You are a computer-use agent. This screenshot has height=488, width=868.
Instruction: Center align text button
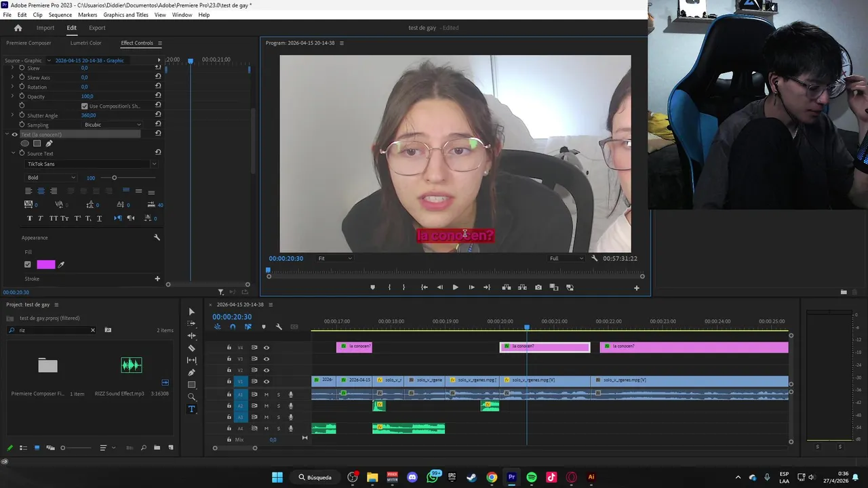point(41,191)
